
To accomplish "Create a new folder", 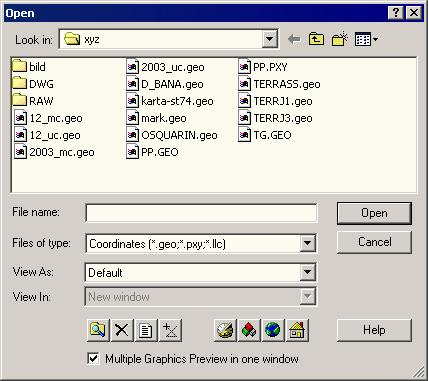I will [340, 39].
